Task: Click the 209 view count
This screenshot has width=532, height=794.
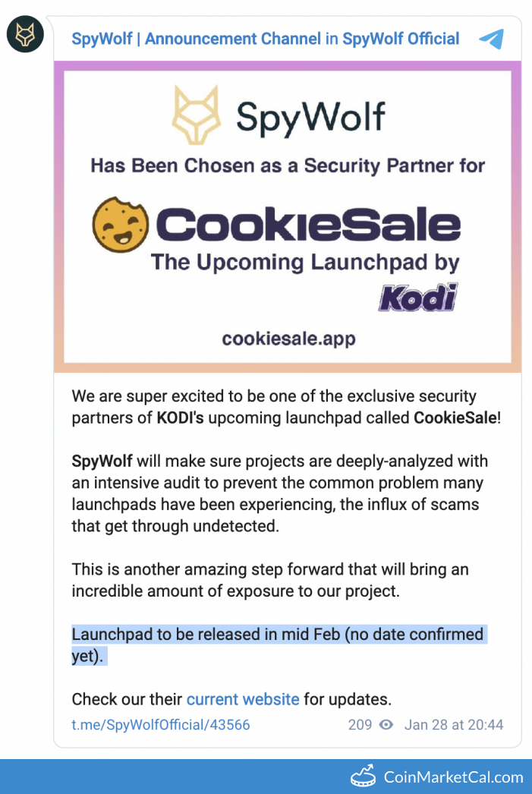Action: (360, 724)
